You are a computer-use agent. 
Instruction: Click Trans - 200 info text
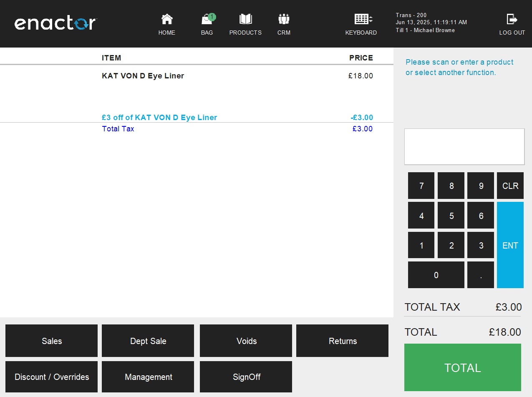coord(411,15)
